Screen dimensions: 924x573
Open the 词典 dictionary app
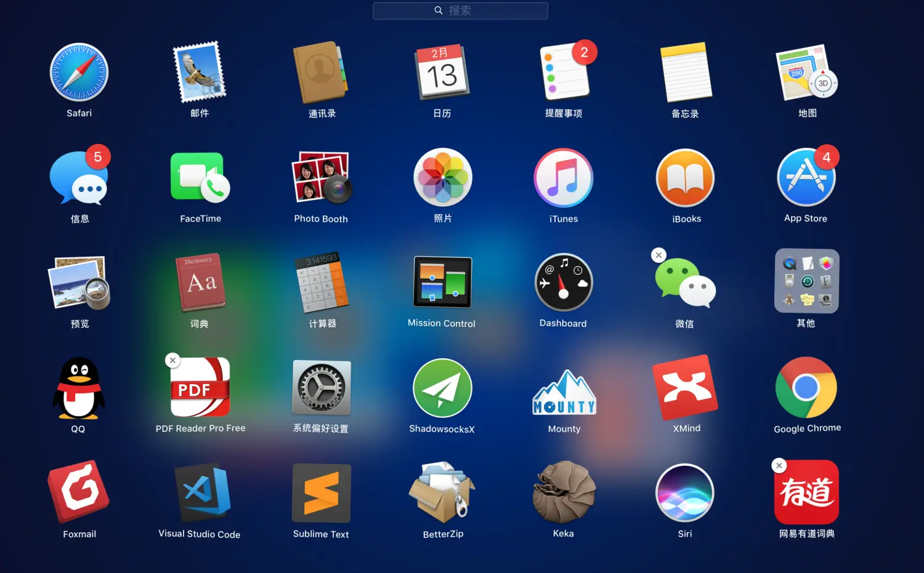[x=200, y=282]
